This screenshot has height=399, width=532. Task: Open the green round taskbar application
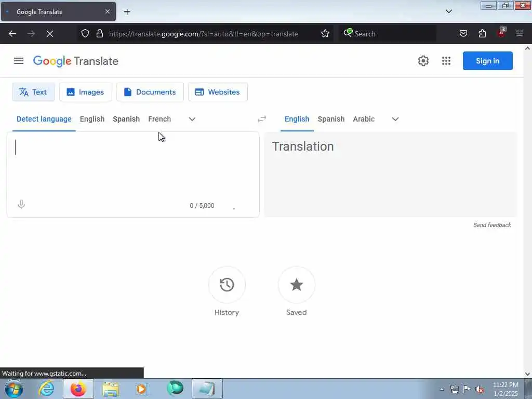pyautogui.click(x=175, y=389)
